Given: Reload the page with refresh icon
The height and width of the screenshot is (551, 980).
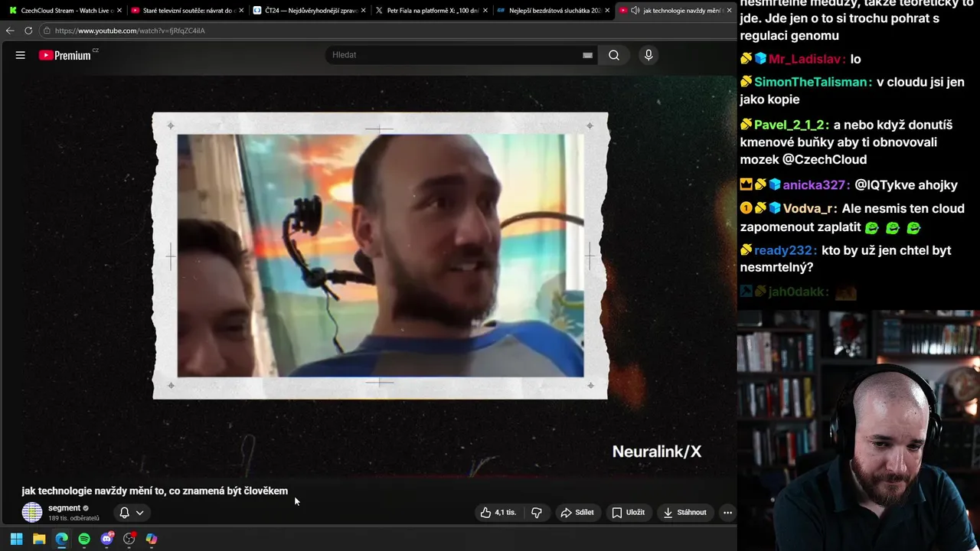Looking at the screenshot, I should coord(28,31).
